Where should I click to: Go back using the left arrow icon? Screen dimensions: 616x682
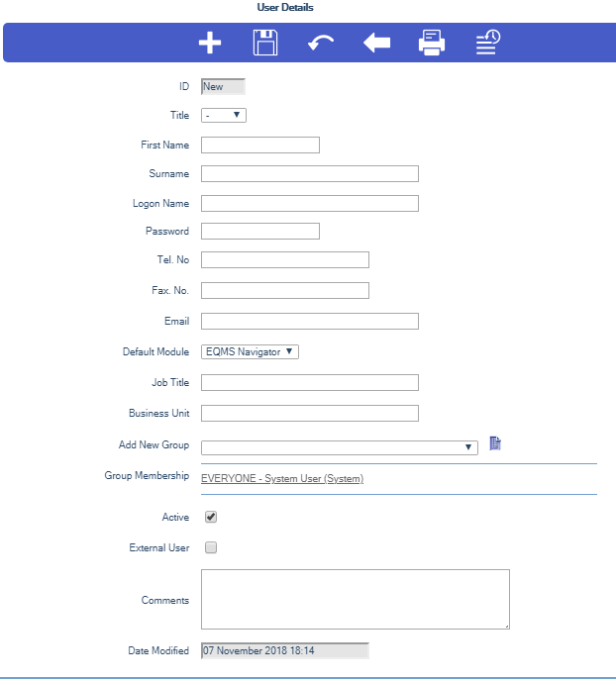376,44
